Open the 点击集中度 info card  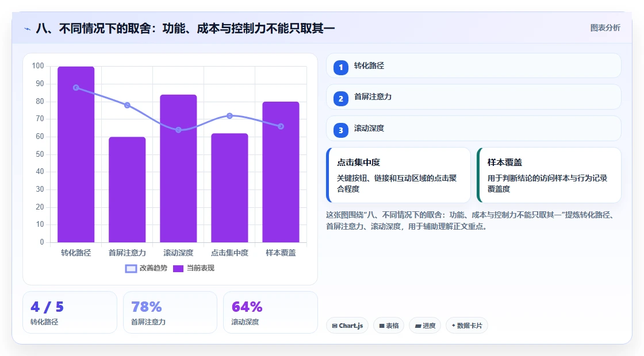(x=398, y=175)
